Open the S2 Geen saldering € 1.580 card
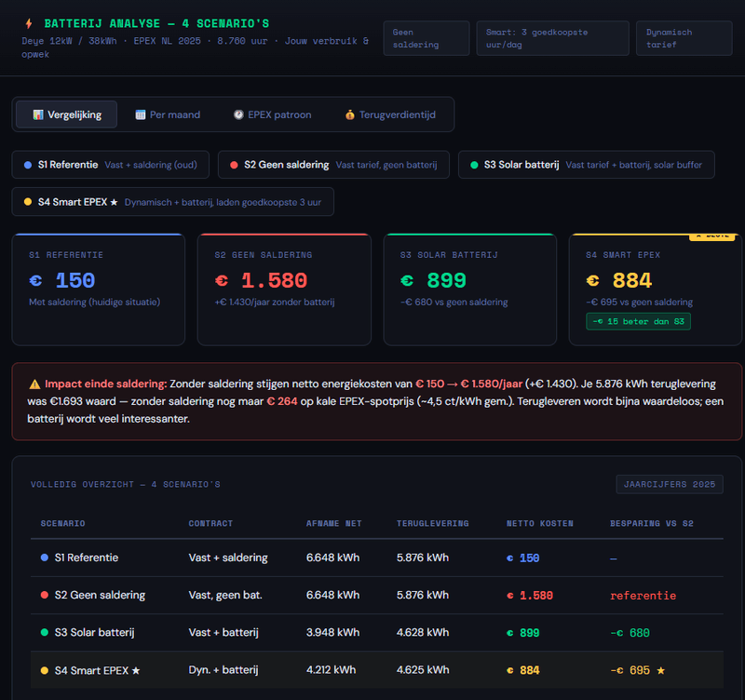745x700 pixels. [x=284, y=289]
